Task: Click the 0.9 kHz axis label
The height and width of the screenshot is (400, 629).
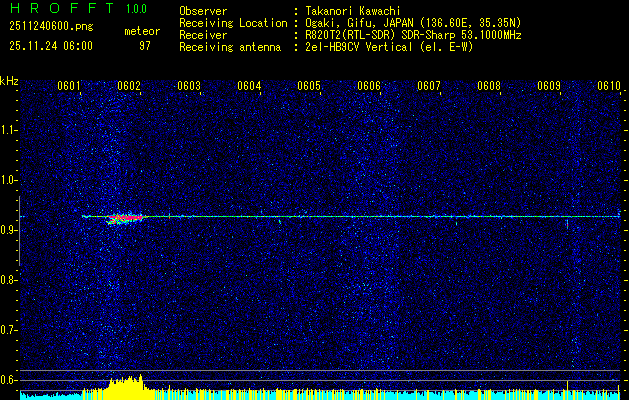Action: coord(8,230)
